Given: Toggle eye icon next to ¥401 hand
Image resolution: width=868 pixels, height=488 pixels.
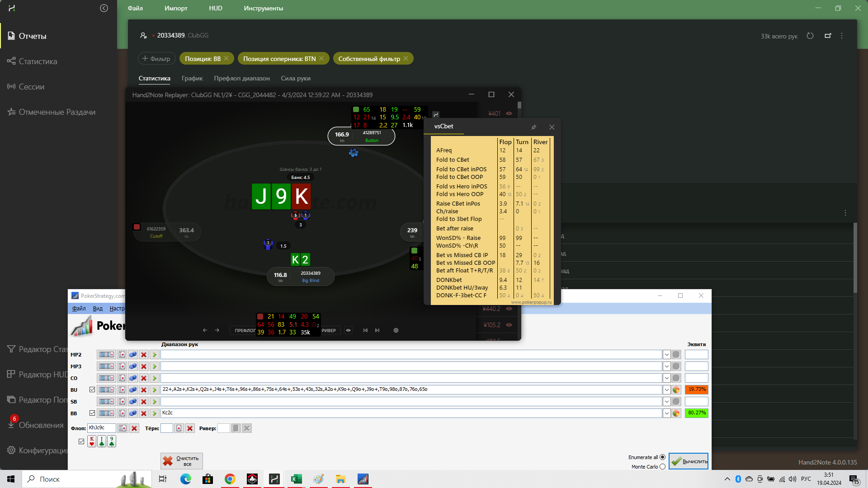Looking at the screenshot, I should coord(509,113).
